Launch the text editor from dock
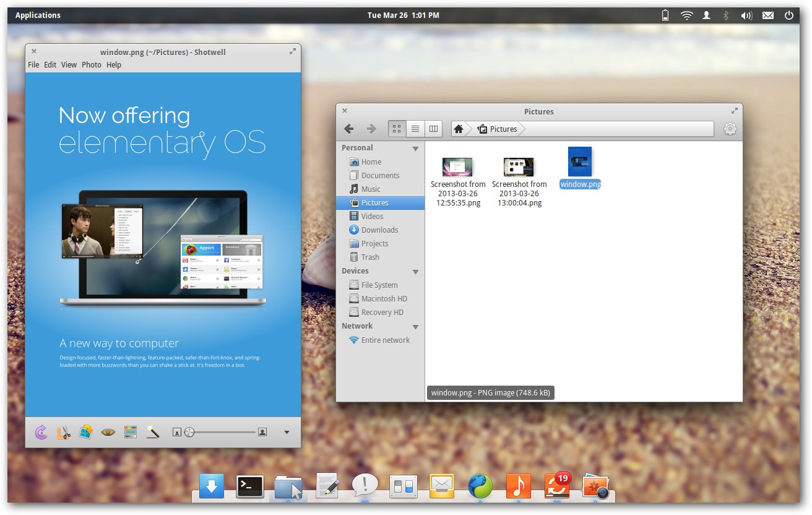The width and height of the screenshot is (812, 515). [327, 485]
